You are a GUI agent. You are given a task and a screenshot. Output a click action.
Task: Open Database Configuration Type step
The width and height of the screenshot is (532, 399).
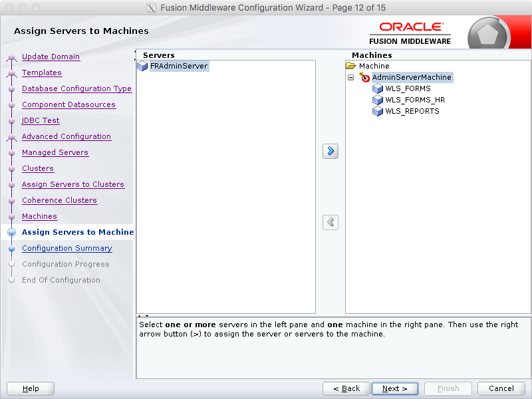coord(76,88)
